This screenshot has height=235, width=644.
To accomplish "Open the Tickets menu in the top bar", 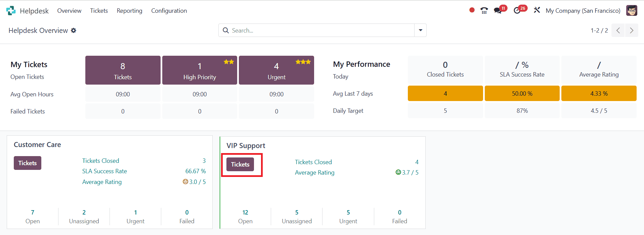I will 99,11.
